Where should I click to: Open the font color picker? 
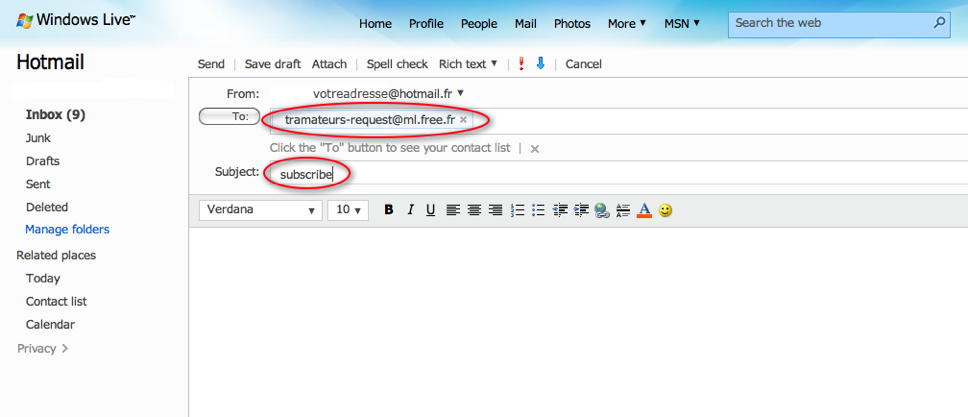tap(644, 211)
